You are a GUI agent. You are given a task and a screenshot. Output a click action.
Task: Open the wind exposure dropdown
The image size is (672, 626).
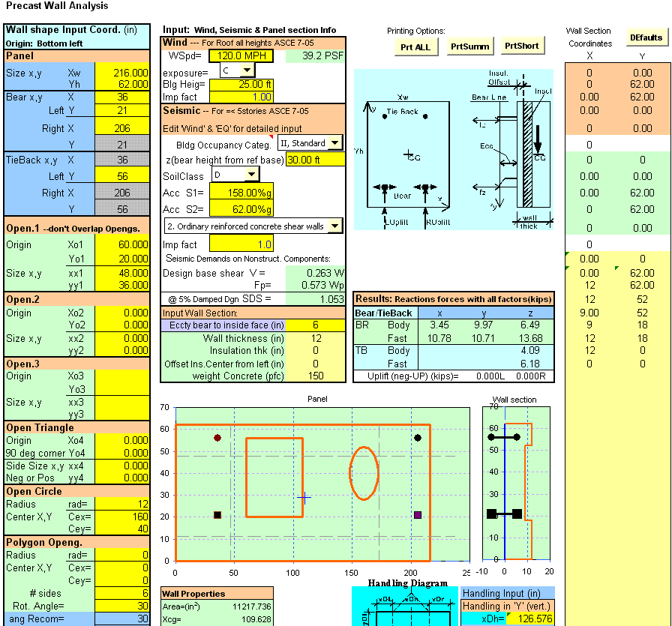pos(247,70)
